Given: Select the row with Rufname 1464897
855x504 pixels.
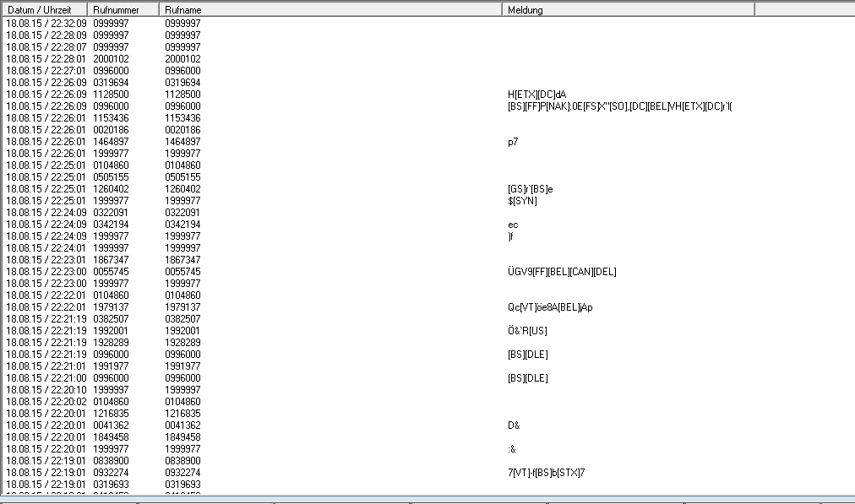Looking at the screenshot, I should tap(182, 142).
